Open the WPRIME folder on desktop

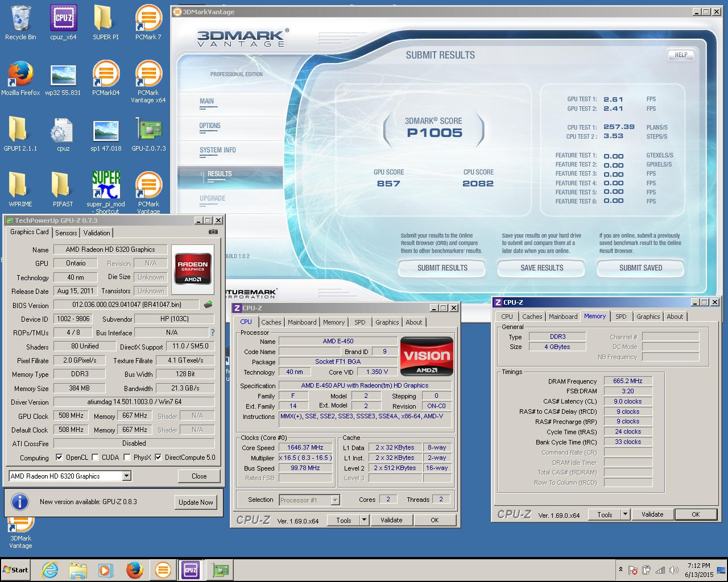click(20, 189)
